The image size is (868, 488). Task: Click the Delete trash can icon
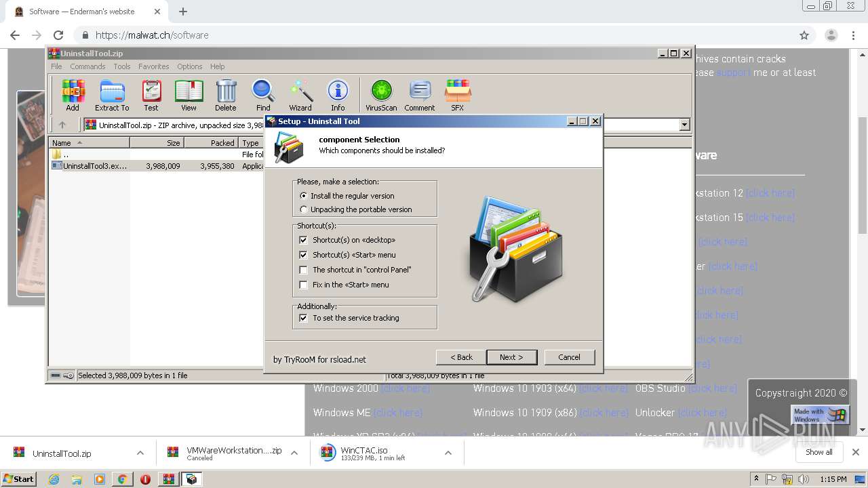pyautogui.click(x=226, y=95)
